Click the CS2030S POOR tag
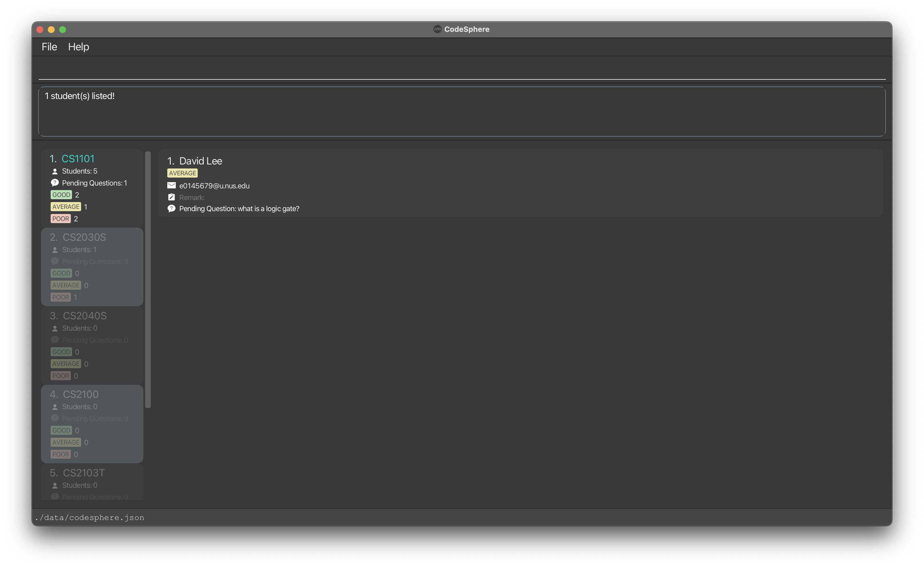This screenshot has width=924, height=568. point(60,297)
